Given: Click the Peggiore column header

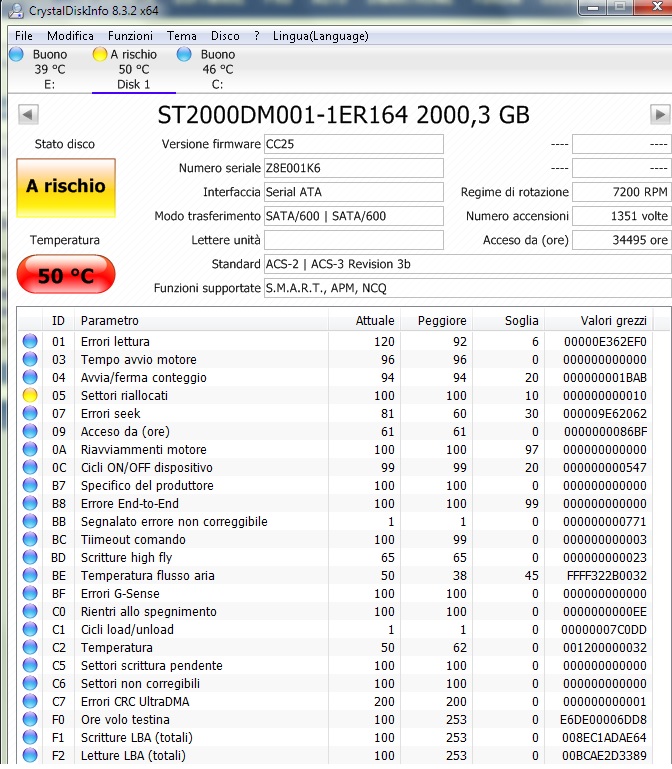Looking at the screenshot, I should tap(436, 321).
